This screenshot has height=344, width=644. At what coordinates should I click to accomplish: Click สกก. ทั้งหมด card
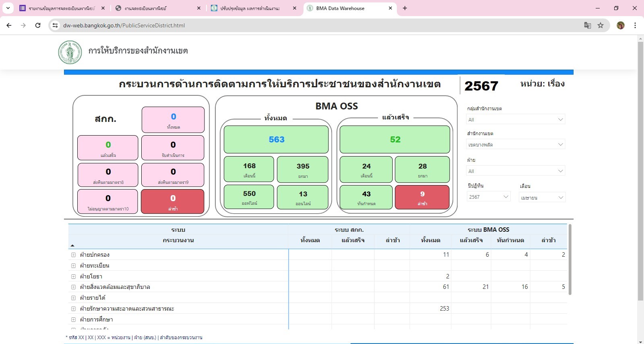pos(173,120)
